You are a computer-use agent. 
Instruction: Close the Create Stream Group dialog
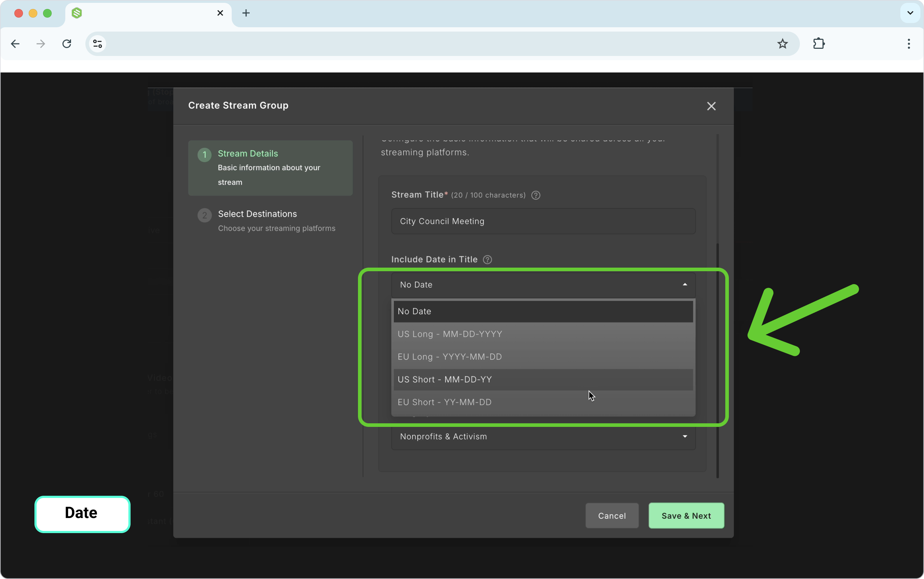coord(711,106)
